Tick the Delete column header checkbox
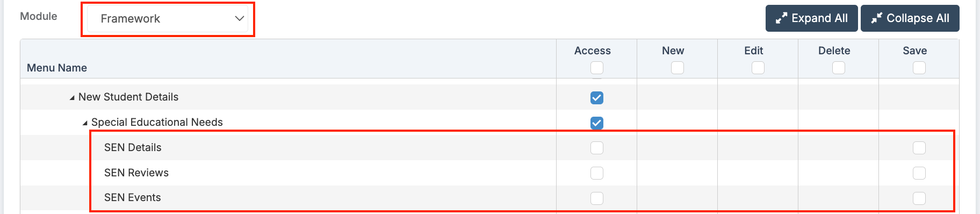This screenshot has width=980, height=214. pos(839,68)
